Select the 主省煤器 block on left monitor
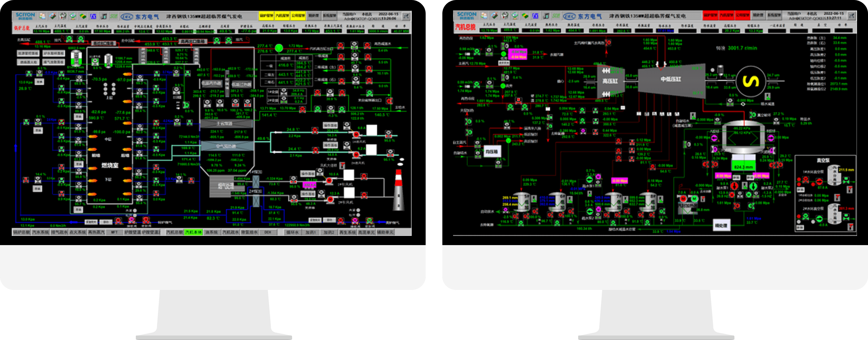Viewport: 868px width, 340px height. coord(227,124)
